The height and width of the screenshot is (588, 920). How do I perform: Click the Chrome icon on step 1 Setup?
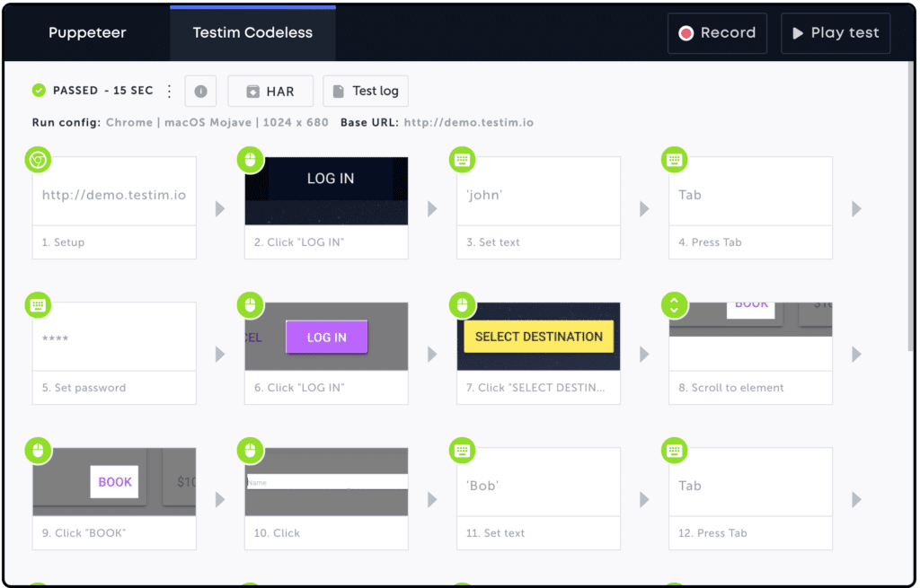(x=38, y=160)
